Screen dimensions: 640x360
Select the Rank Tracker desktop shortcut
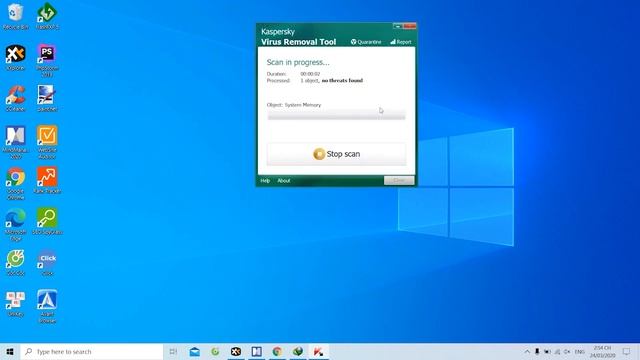click(47, 180)
